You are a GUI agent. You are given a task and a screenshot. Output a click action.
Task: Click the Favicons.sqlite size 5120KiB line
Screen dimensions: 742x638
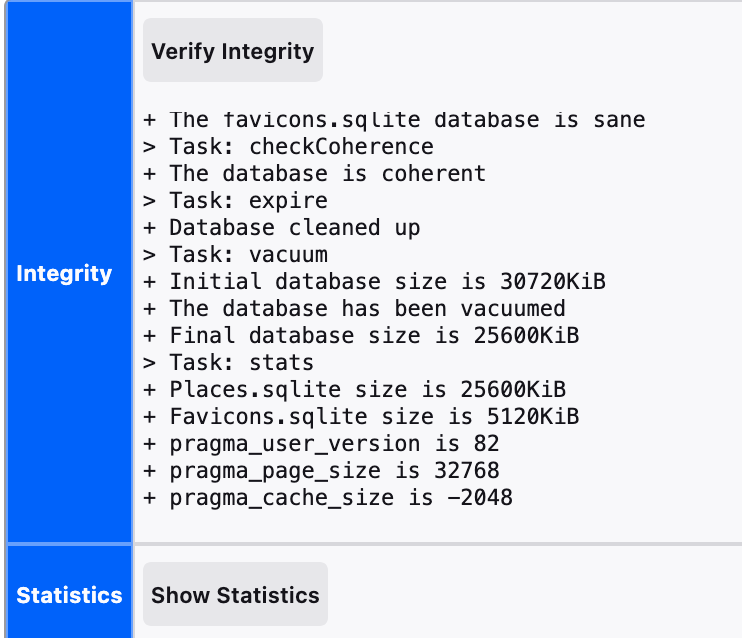point(361,417)
